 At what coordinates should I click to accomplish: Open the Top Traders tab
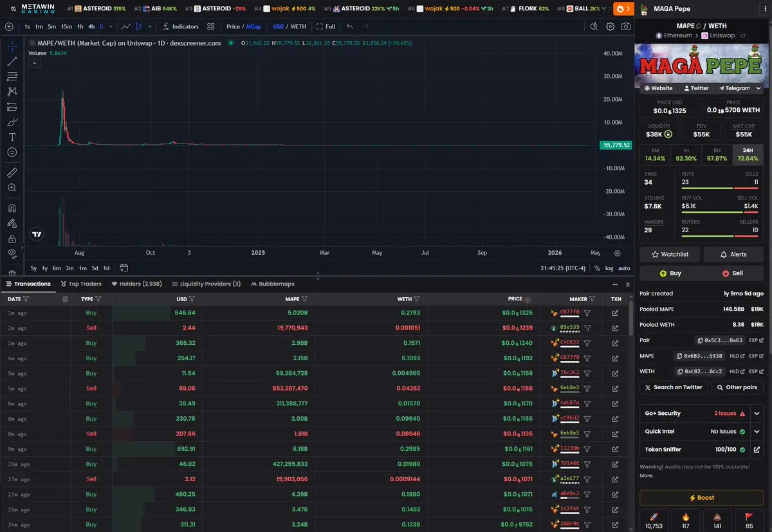pyautogui.click(x=81, y=284)
